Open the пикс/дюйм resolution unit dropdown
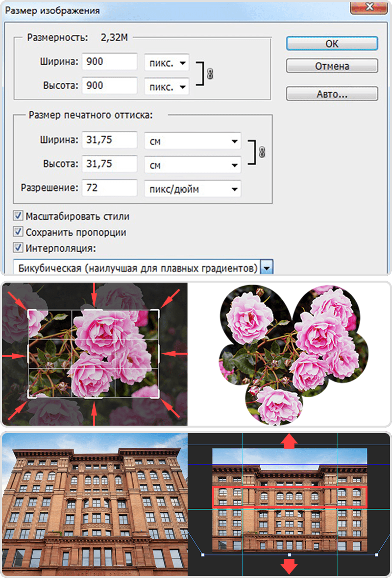 pos(193,188)
